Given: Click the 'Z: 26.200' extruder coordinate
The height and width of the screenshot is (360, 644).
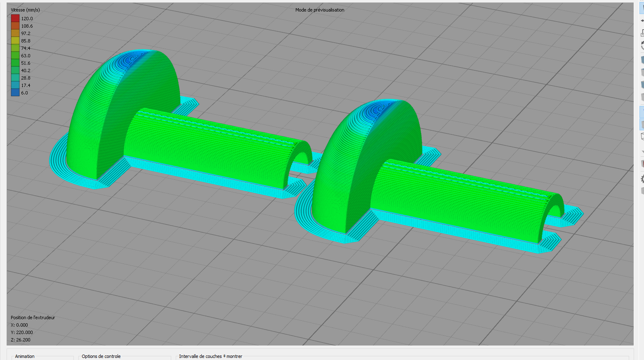Looking at the screenshot, I should (21, 340).
